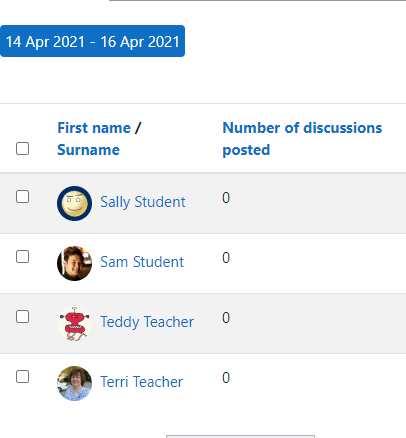View the Sam Student profile link
The width and height of the screenshot is (406, 438).
pos(142,262)
